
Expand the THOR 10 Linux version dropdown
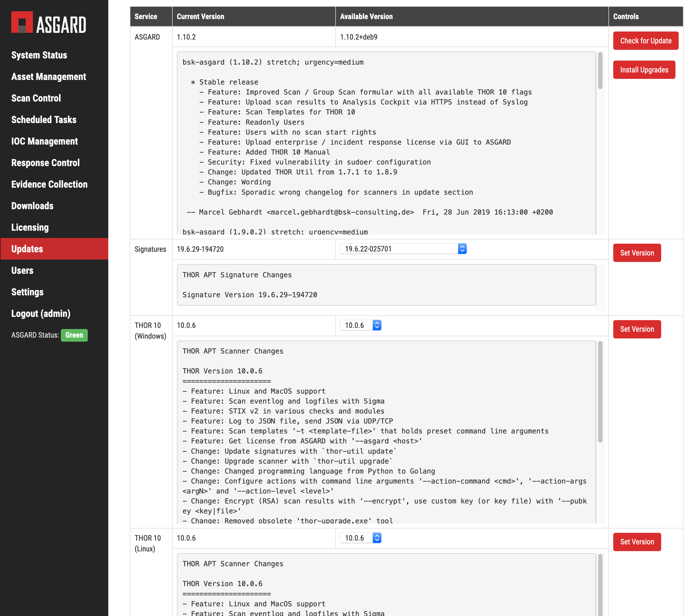tap(360, 538)
